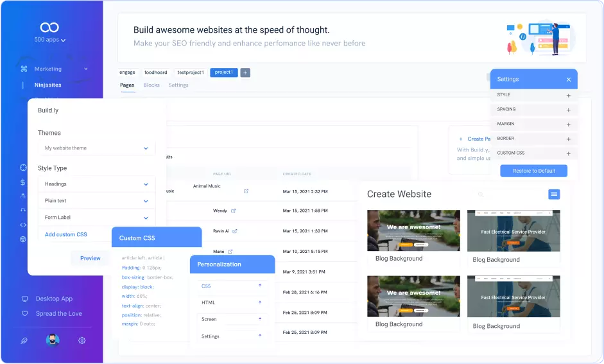This screenshot has width=604, height=364.
Task: Select the Fast Electrical Service Provider thumbnail
Action: coord(513,230)
